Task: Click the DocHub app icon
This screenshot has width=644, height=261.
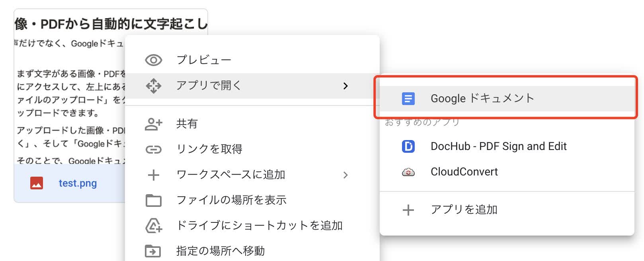Action: 408,146
